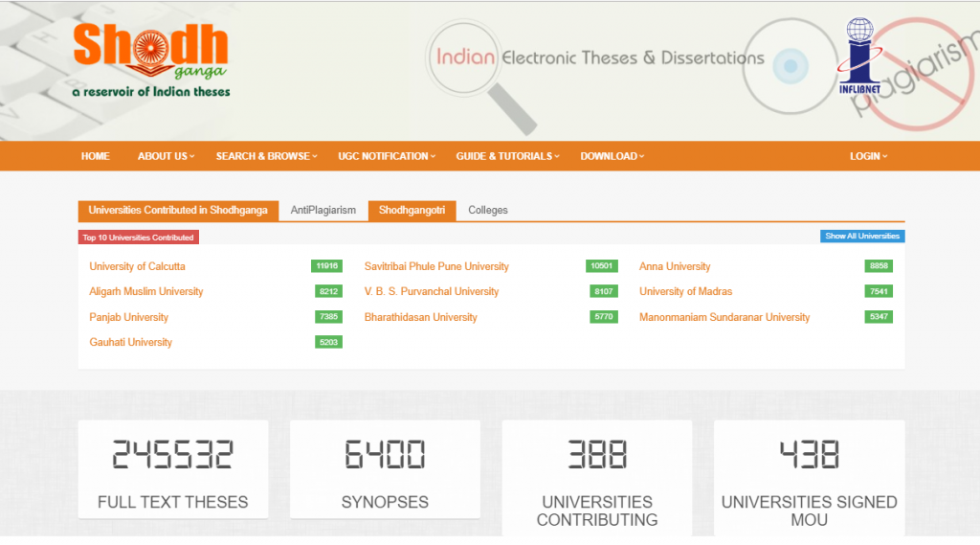Expand the UGC NOTIFICATION dropdown

click(387, 156)
